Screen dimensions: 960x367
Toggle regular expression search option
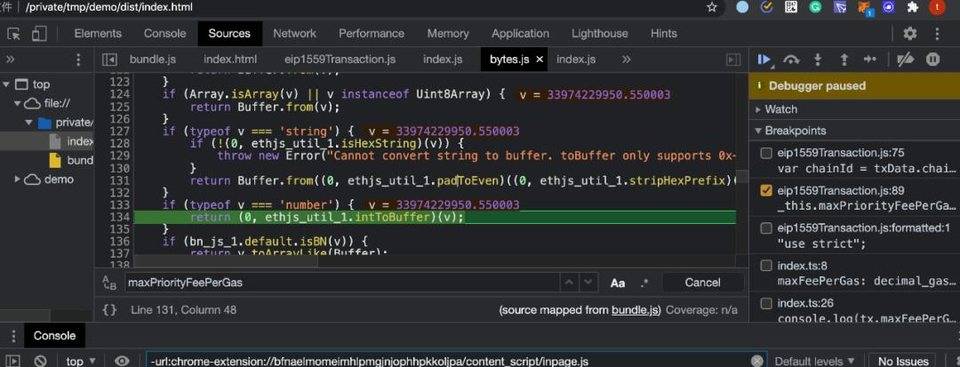point(643,282)
